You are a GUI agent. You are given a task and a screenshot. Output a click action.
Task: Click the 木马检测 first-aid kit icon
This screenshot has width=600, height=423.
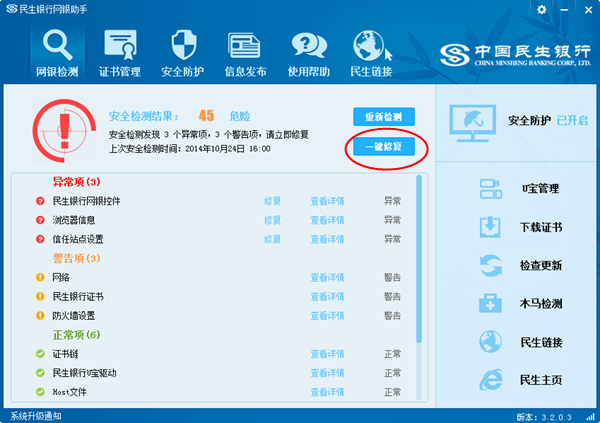pyautogui.click(x=491, y=304)
